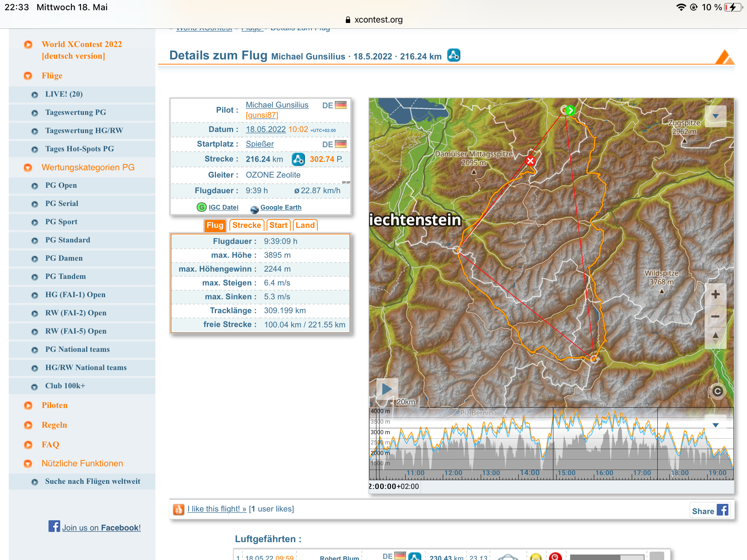The image size is (747, 560).
Task: Download the IGC Datei link
Action: 223,207
